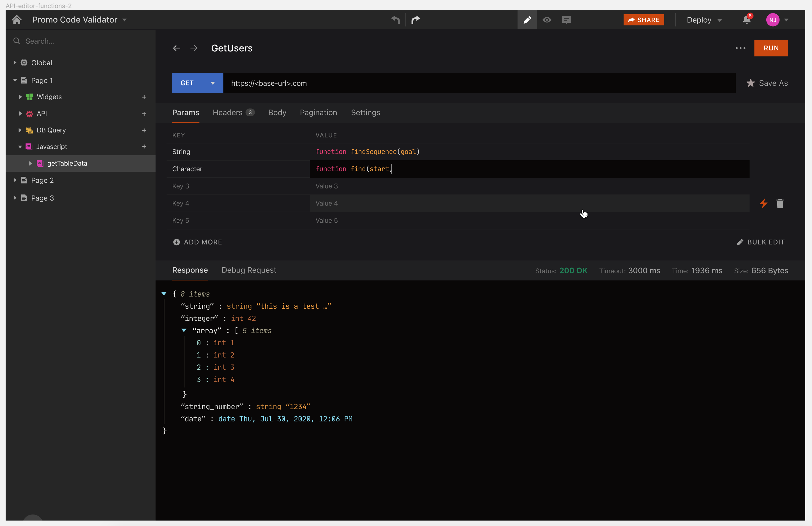Toggle preview mode eye icon
Image resolution: width=812 pixels, height=526 pixels.
click(x=546, y=20)
